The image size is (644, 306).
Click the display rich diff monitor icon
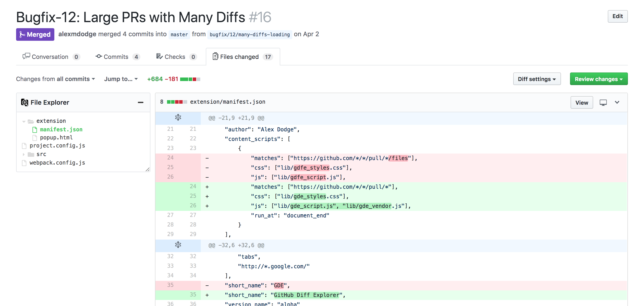[x=603, y=102]
